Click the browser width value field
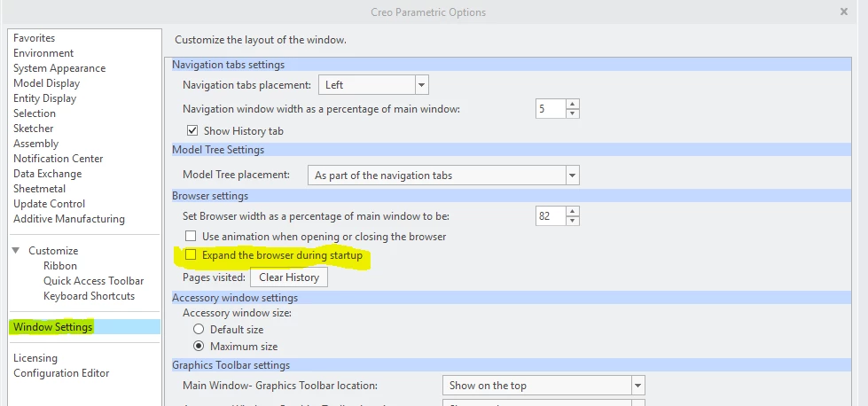Viewport: 868px width, 406px height. [x=551, y=215]
